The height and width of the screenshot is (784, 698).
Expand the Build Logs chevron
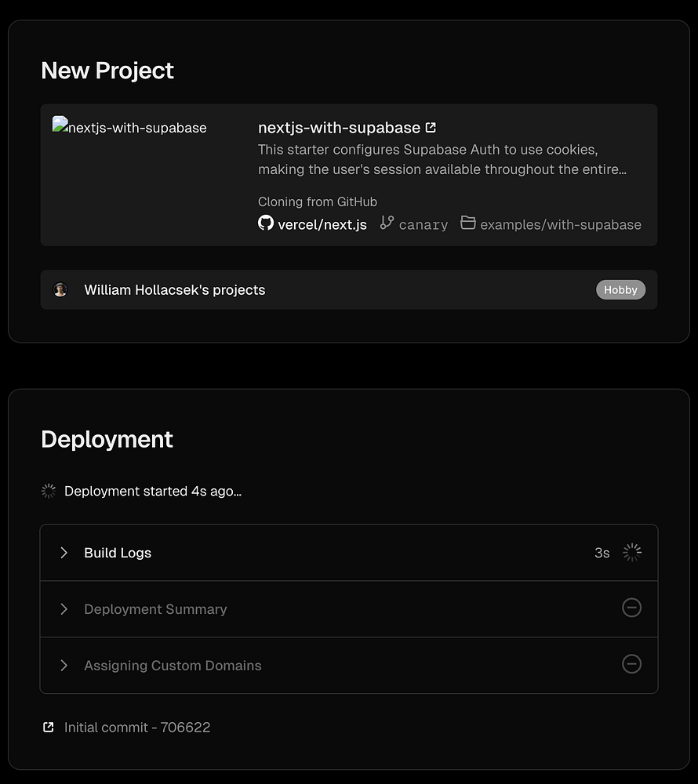pyautogui.click(x=64, y=553)
